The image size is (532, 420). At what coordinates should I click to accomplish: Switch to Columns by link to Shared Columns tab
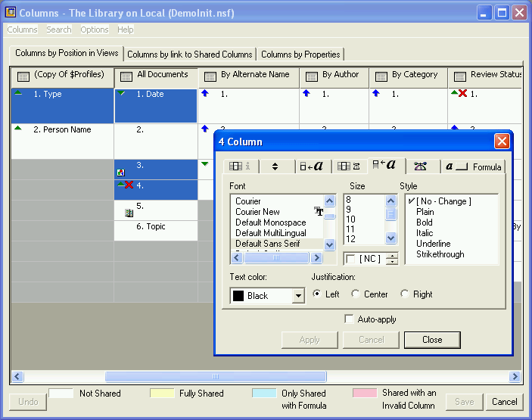tap(190, 54)
